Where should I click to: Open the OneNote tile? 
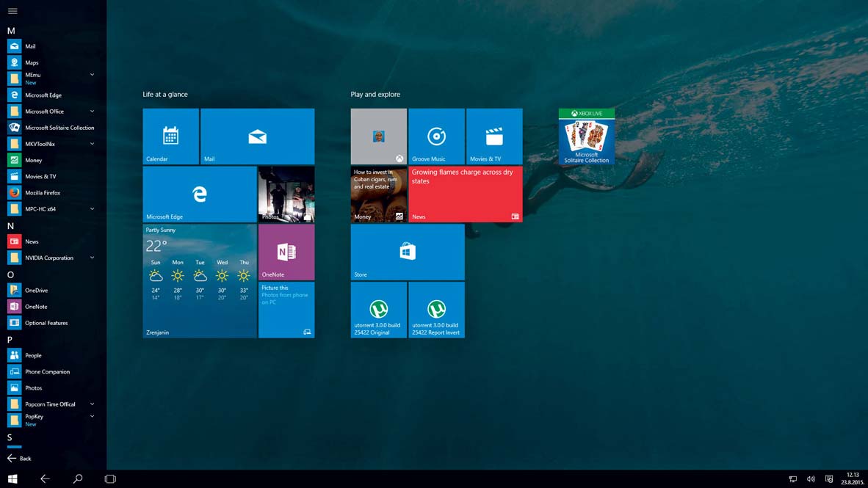(286, 252)
